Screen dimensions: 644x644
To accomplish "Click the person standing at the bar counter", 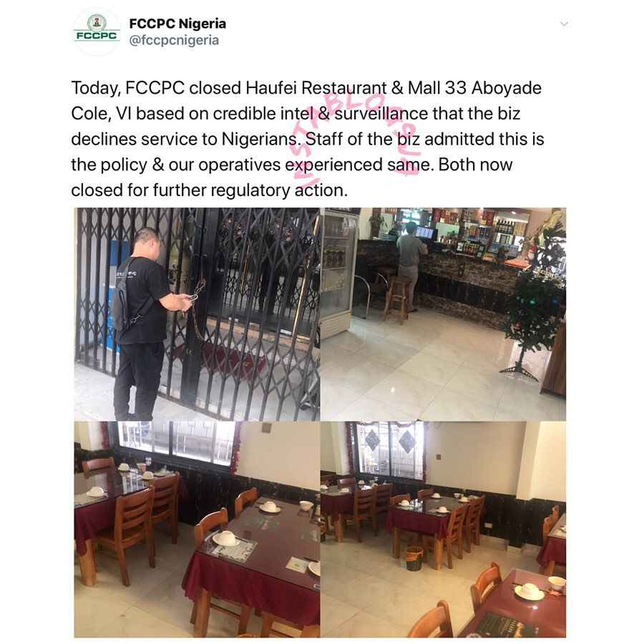I will click(410, 267).
